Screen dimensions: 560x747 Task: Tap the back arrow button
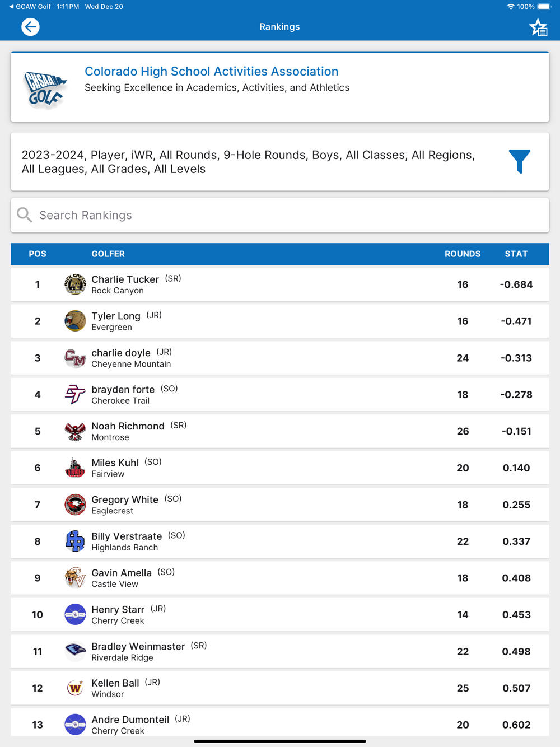coord(30,27)
